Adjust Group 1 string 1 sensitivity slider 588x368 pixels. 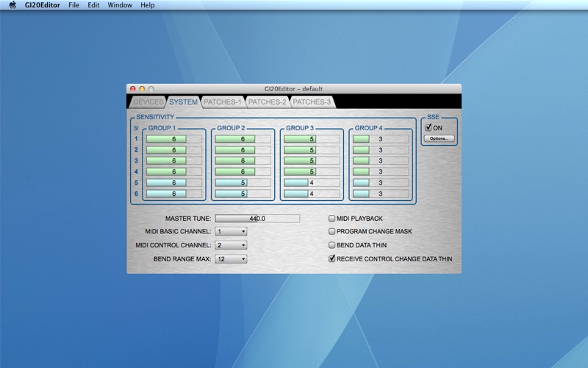[x=174, y=139]
